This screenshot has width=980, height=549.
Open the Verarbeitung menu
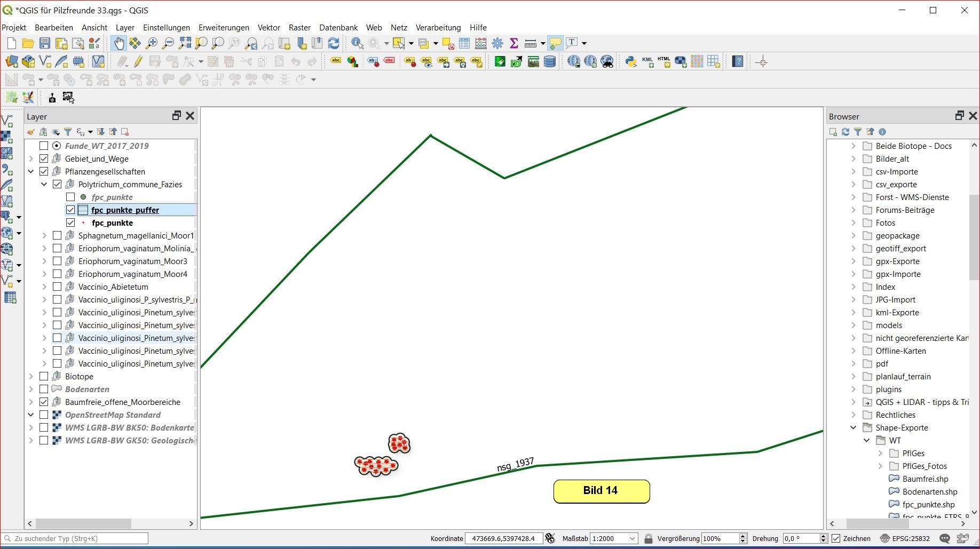[438, 27]
